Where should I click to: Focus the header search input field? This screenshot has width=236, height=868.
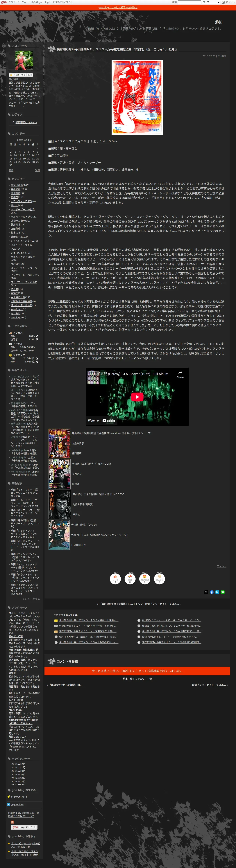189,2
